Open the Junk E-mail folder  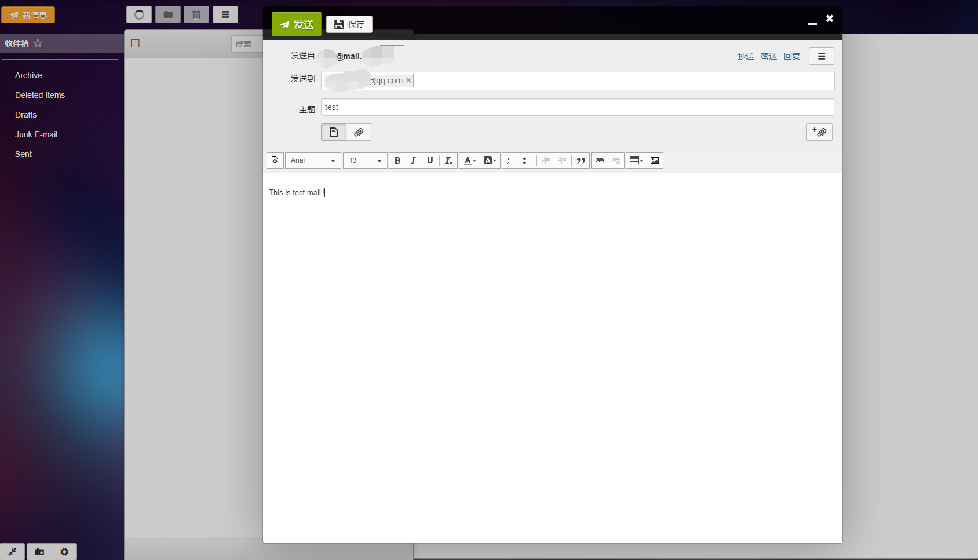[37, 134]
